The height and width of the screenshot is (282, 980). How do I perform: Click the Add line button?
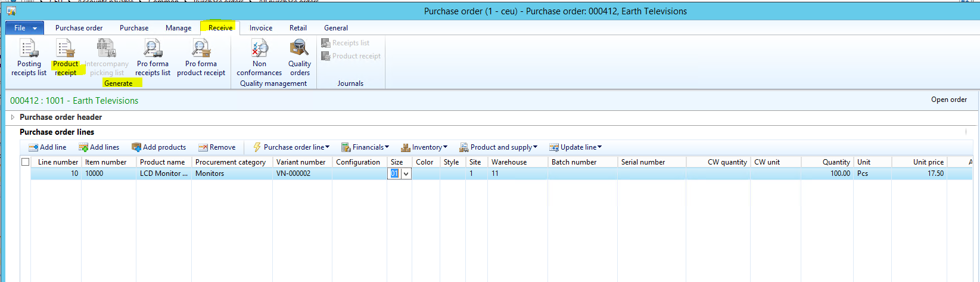click(48, 147)
